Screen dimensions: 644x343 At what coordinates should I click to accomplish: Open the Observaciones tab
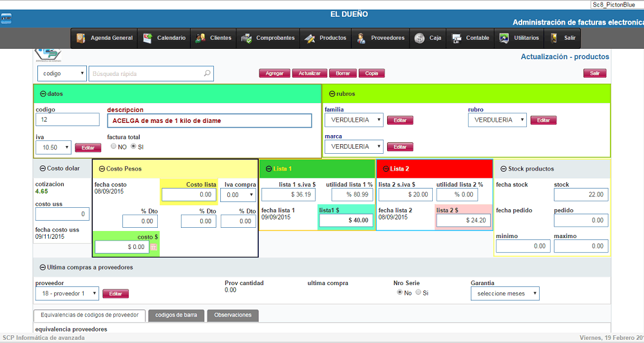coord(232,315)
